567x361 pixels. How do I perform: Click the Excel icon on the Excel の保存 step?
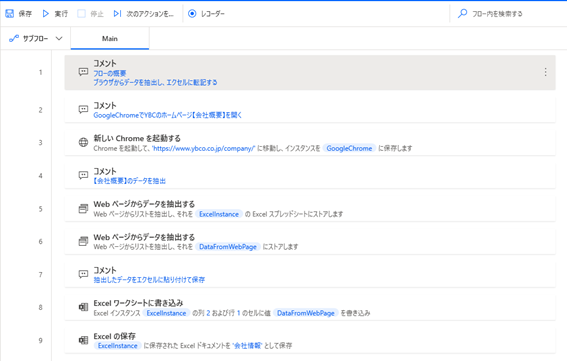83,340
